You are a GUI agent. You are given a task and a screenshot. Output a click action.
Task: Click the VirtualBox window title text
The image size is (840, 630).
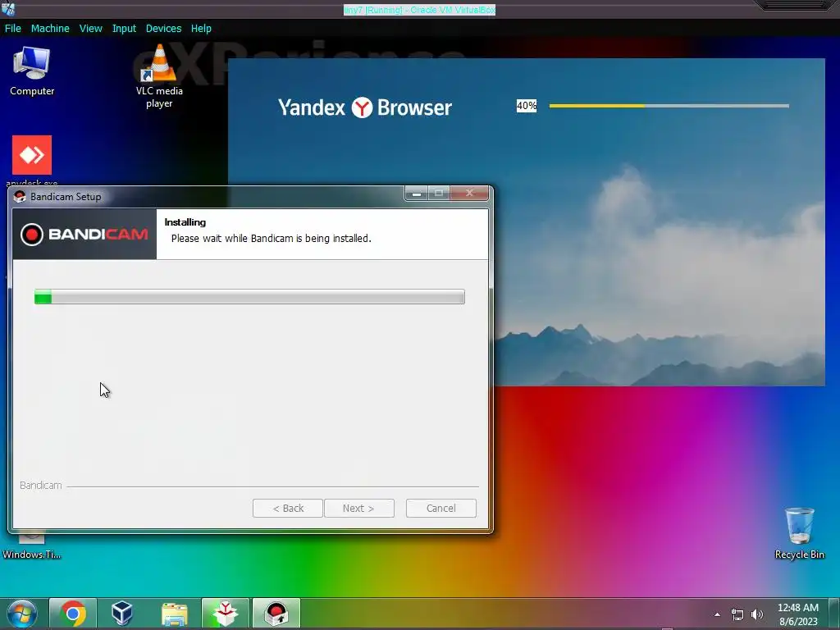coord(419,10)
